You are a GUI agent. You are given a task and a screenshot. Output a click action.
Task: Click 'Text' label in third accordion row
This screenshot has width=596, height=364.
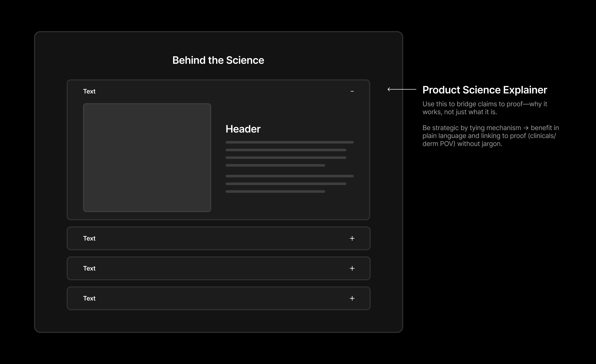89,269
